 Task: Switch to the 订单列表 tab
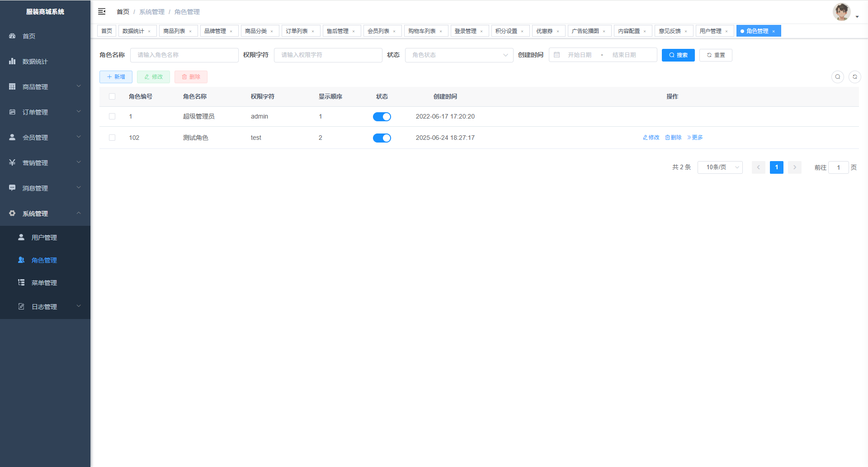click(297, 31)
